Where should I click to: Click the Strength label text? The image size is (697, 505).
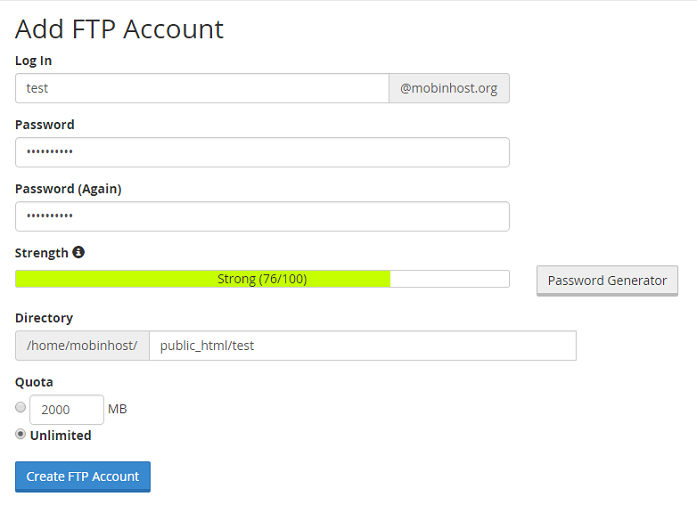coord(41,253)
